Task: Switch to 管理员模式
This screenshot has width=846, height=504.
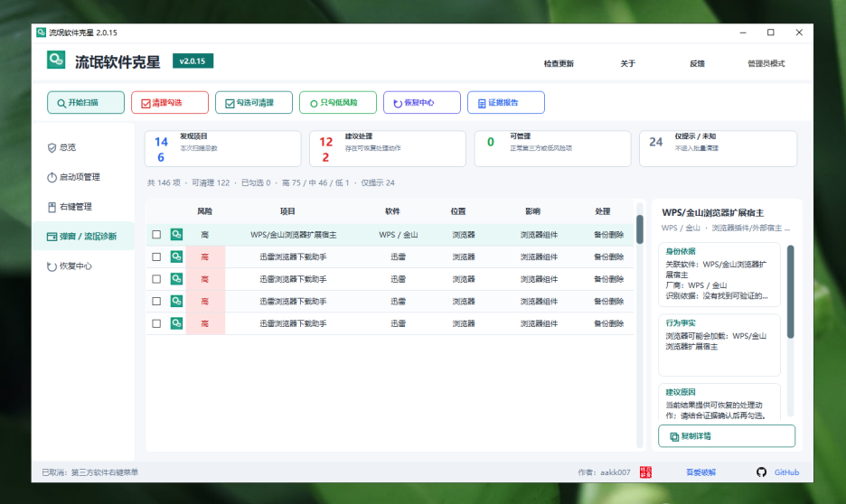Action: [x=766, y=63]
